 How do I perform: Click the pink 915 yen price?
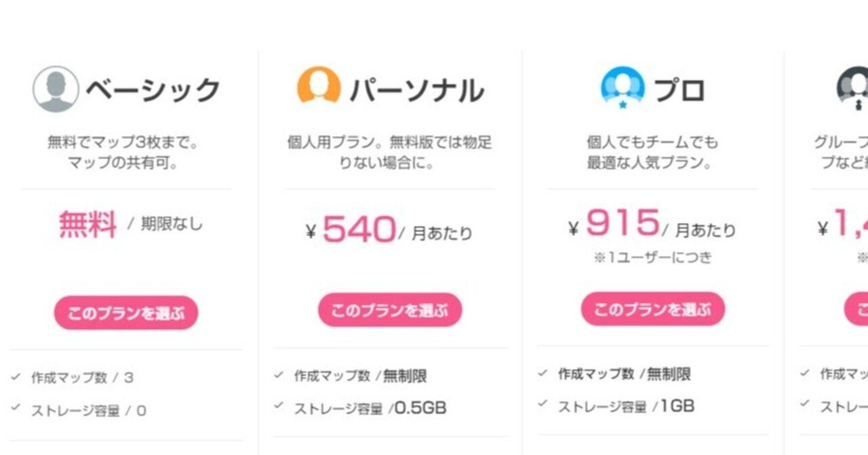point(622,223)
